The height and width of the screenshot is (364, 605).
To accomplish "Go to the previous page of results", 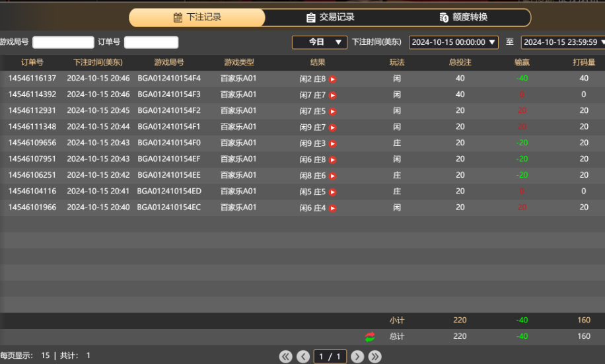I will coord(303,357).
